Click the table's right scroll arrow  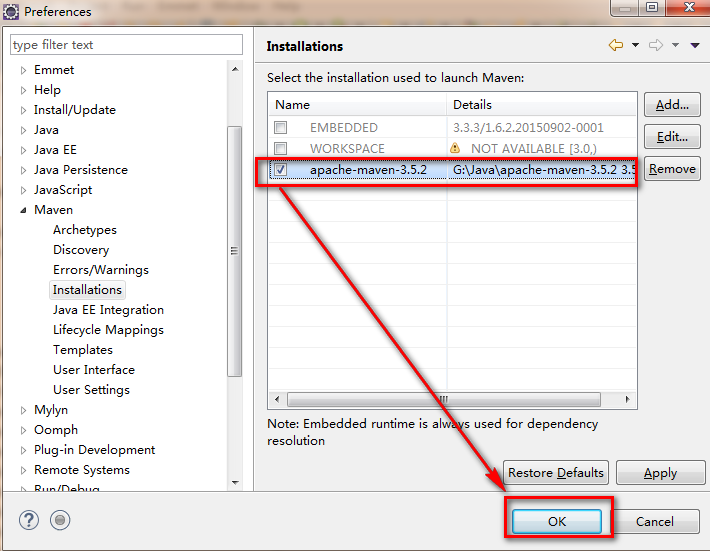click(x=627, y=399)
